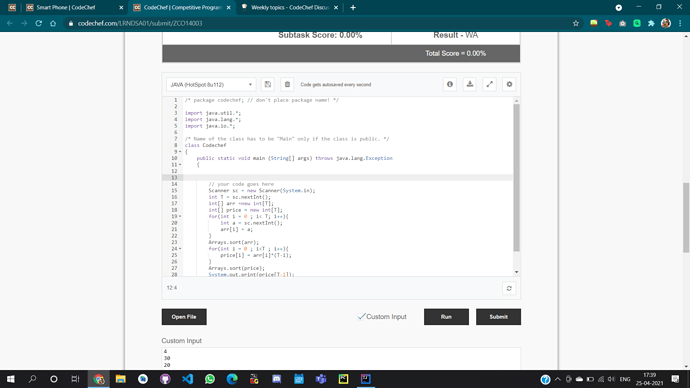
Task: Click the trash icon to clear code
Action: pyautogui.click(x=287, y=84)
